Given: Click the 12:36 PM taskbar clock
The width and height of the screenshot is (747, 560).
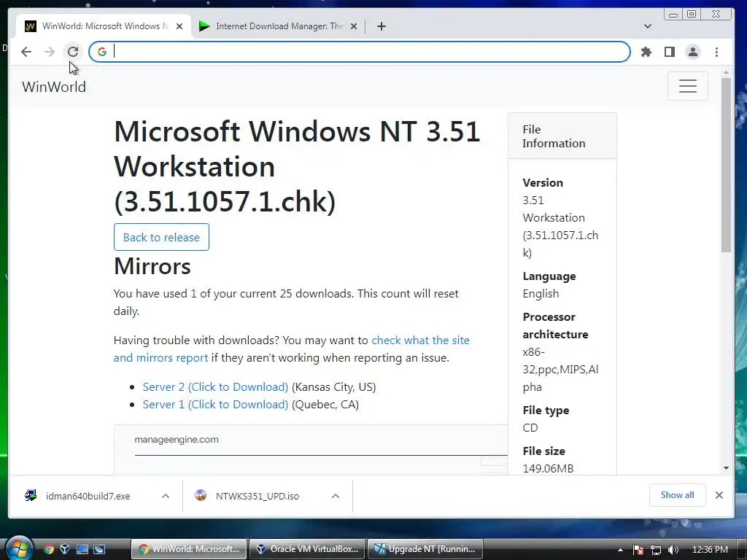Looking at the screenshot, I should coord(710,550).
